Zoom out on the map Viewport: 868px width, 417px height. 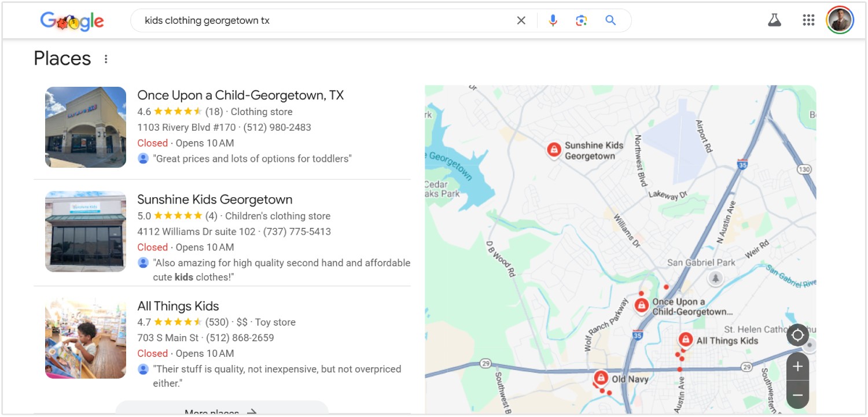pyautogui.click(x=797, y=395)
